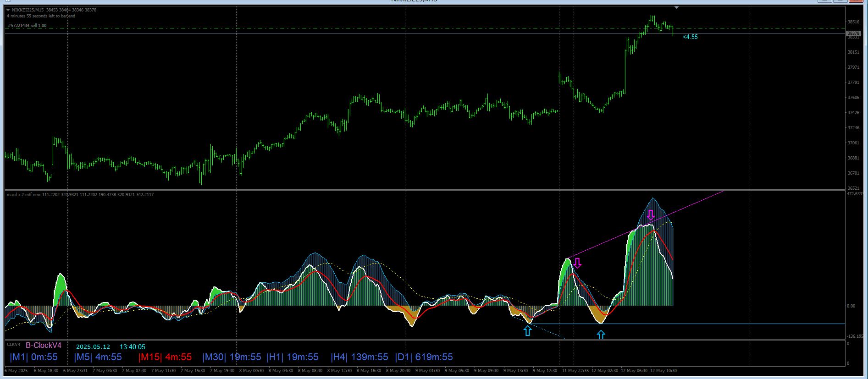This screenshot has width=868, height=379.
Task: Click the |H4| 139m:55 timer label
Action: click(x=359, y=357)
